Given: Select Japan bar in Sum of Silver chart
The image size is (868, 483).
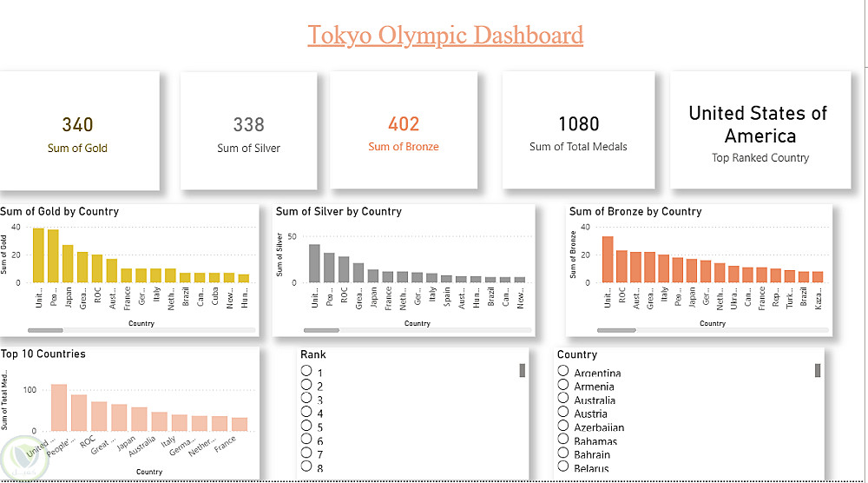Looking at the screenshot, I should point(373,276).
